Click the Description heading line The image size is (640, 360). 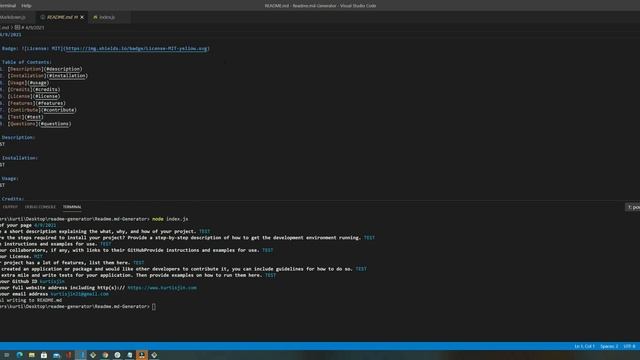click(18, 138)
